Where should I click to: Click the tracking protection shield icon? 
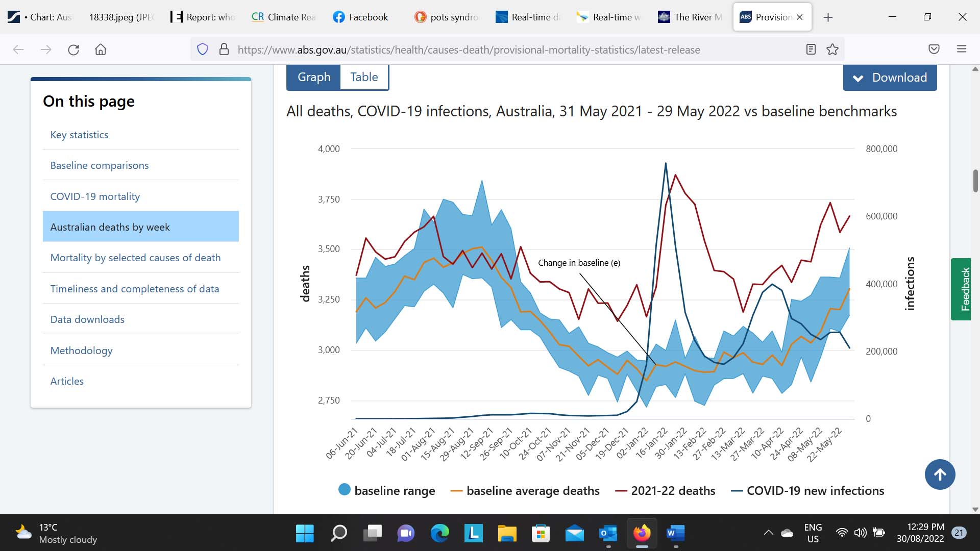(203, 49)
